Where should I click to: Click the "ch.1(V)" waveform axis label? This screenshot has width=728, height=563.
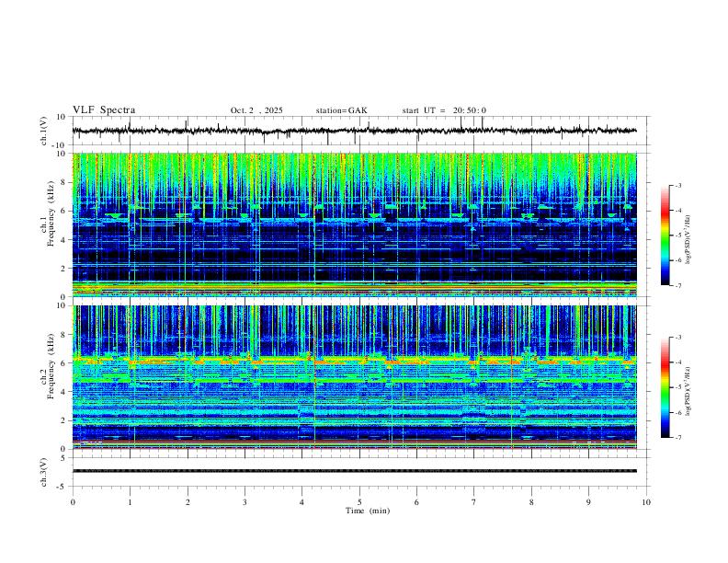point(44,131)
